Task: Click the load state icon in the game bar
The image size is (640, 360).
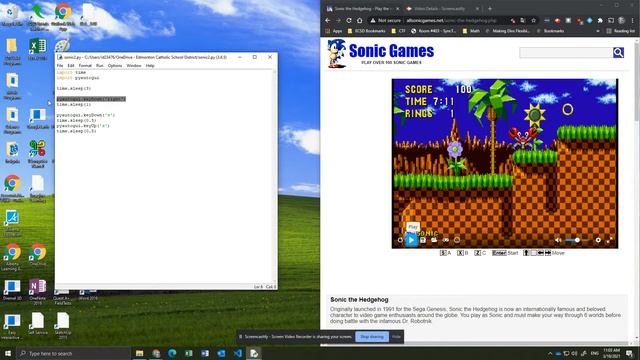Action: 434,240
